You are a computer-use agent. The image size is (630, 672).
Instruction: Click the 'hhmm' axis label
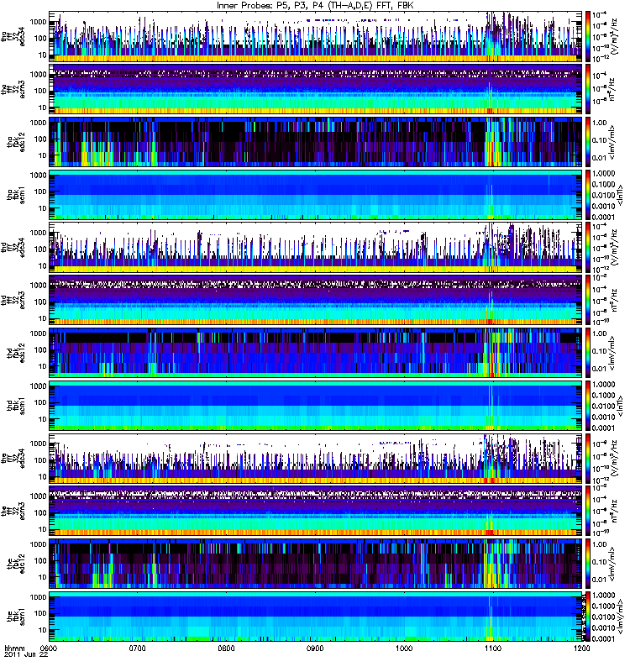(x=13, y=648)
